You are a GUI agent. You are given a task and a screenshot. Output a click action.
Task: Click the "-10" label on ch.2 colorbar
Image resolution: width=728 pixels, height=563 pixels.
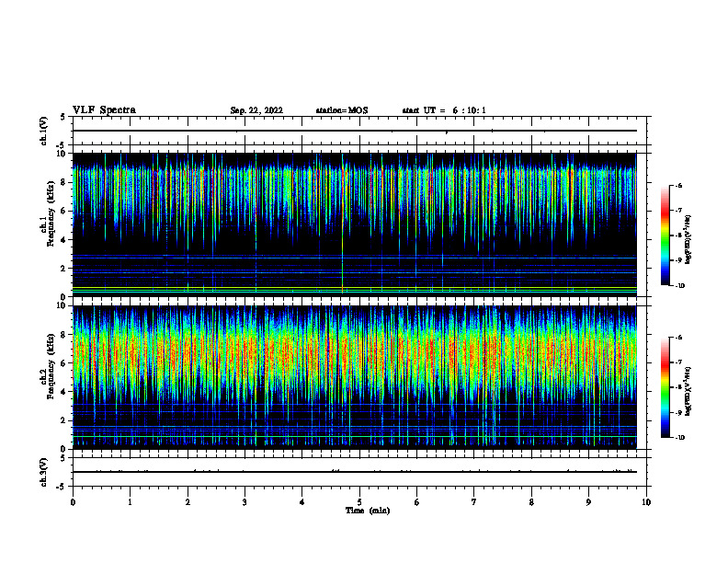(679, 438)
